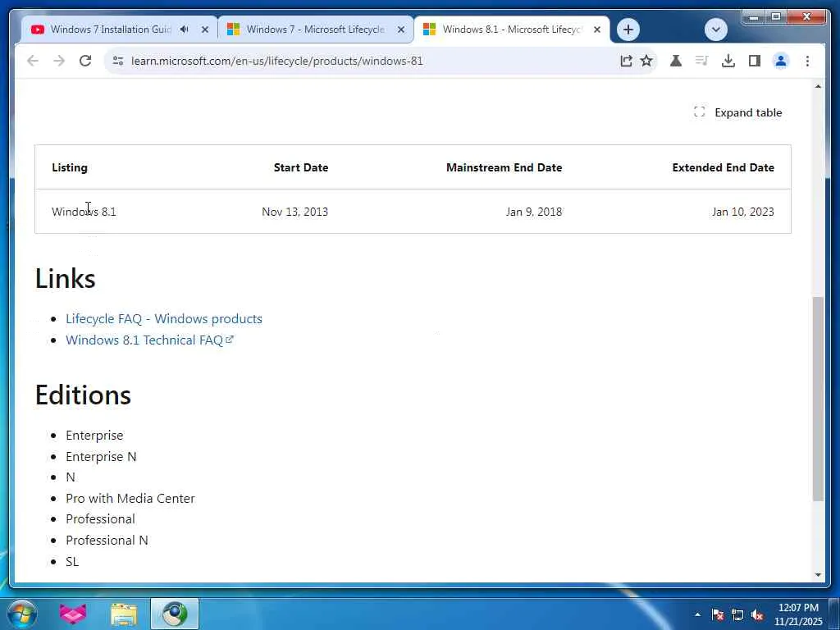The image size is (840, 630).
Task: Switch to Windows 7 Installation Guide tab
Action: (x=111, y=30)
